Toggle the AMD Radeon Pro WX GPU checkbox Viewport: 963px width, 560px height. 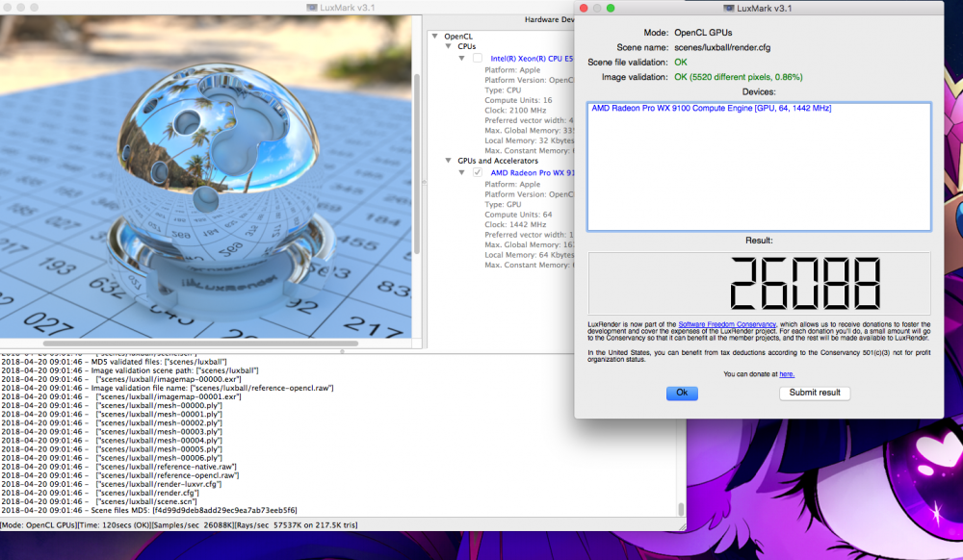coord(478,172)
